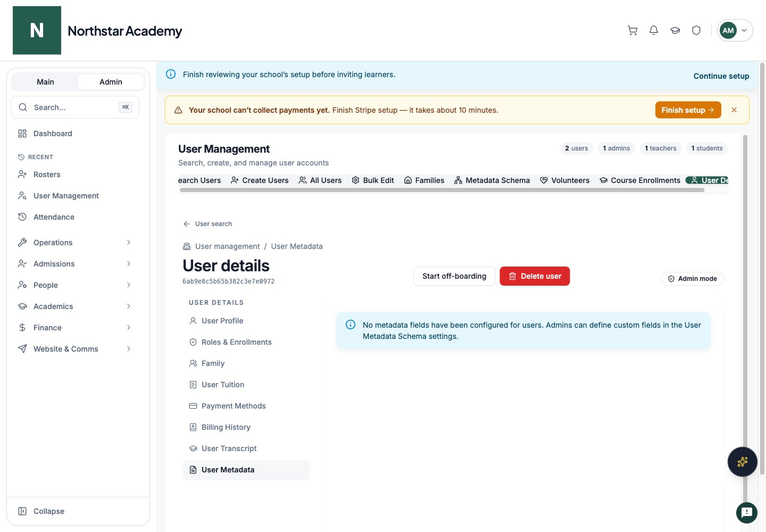766x532 pixels.
Task: Open the Metadata Schema tab
Action: click(492, 180)
